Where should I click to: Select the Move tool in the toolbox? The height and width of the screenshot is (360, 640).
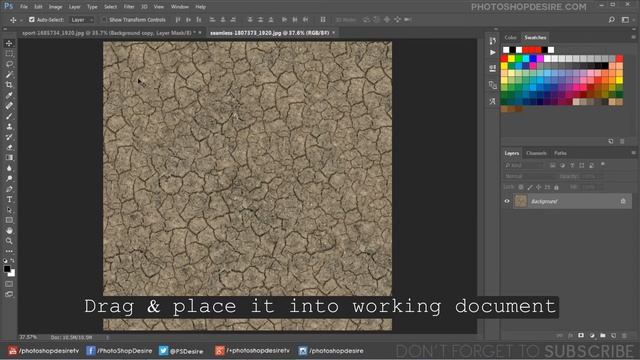pyautogui.click(x=9, y=43)
